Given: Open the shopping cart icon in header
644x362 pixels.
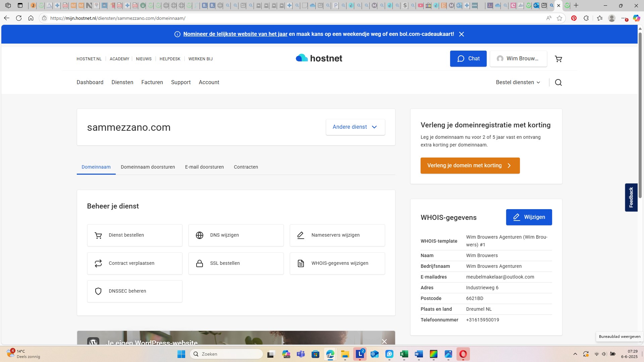Looking at the screenshot, I should [x=558, y=59].
